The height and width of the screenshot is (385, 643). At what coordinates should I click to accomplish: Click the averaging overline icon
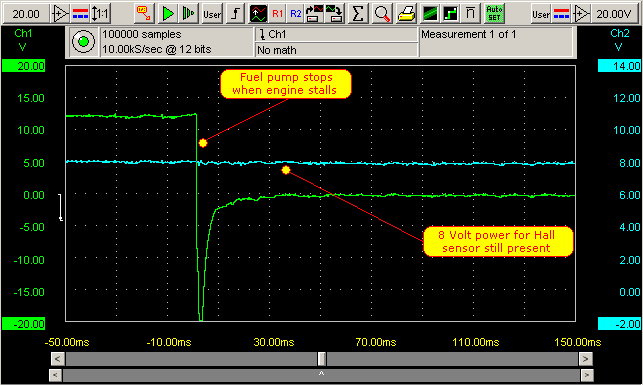470,14
